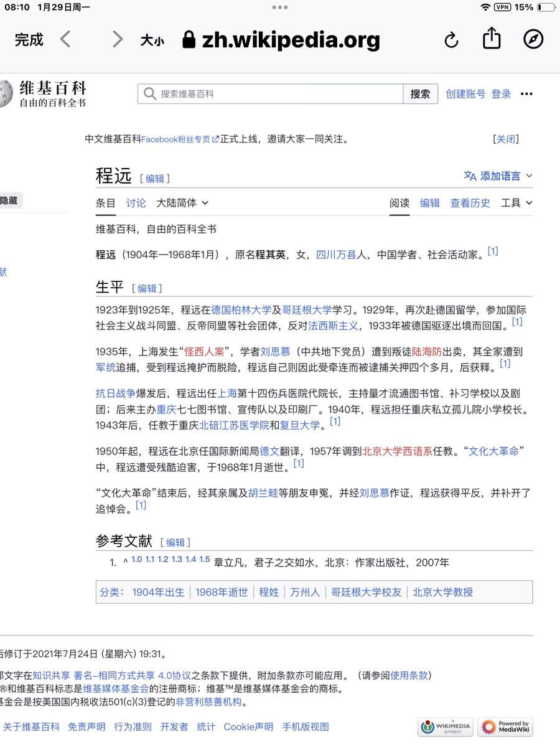The image size is (560, 747).
Task: Switch to the 讨论 tab
Action: click(136, 203)
